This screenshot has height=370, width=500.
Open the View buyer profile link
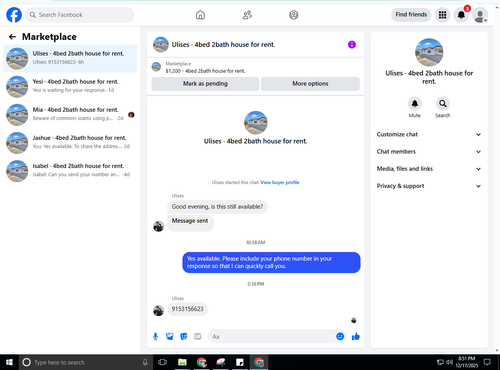(x=280, y=182)
